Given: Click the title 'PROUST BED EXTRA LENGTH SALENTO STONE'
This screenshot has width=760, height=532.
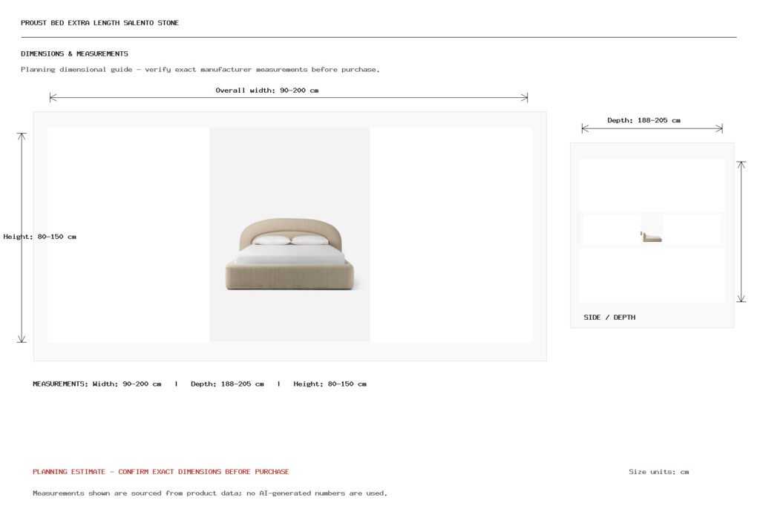Looking at the screenshot, I should [100, 23].
